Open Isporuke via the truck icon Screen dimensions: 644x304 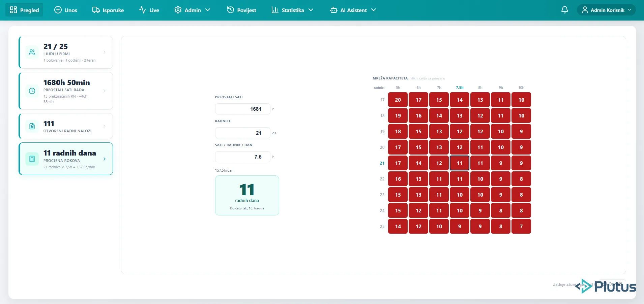click(96, 10)
